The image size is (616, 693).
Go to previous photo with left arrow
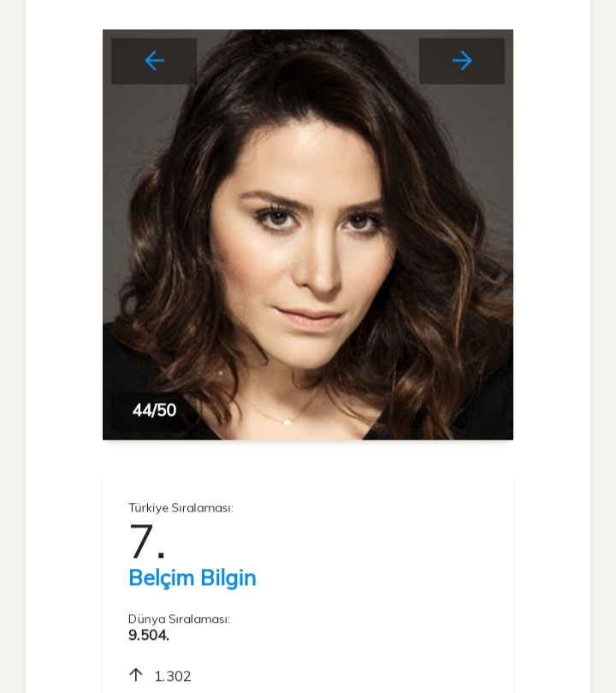coord(155,61)
